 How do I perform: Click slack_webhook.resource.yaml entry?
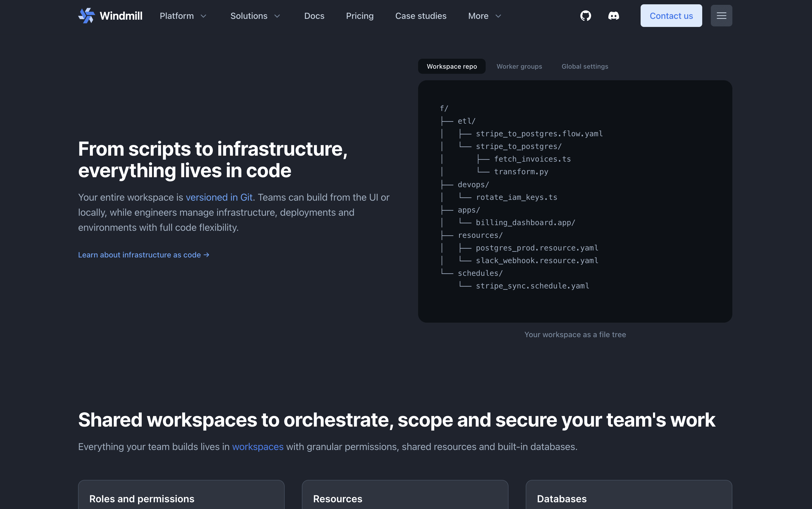(537, 261)
